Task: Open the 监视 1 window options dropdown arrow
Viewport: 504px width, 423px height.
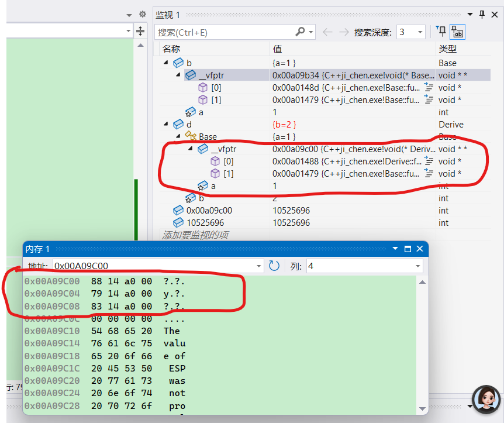Action: (470, 15)
